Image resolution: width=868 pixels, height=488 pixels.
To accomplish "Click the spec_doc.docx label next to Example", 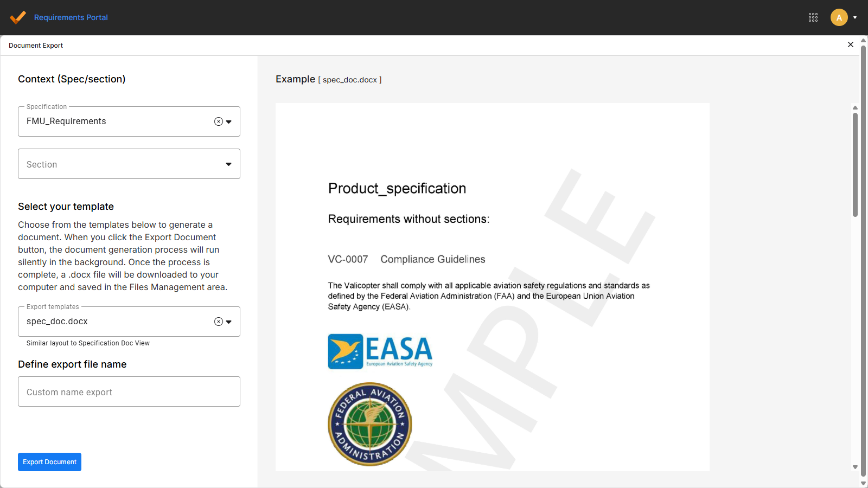I will tap(350, 80).
